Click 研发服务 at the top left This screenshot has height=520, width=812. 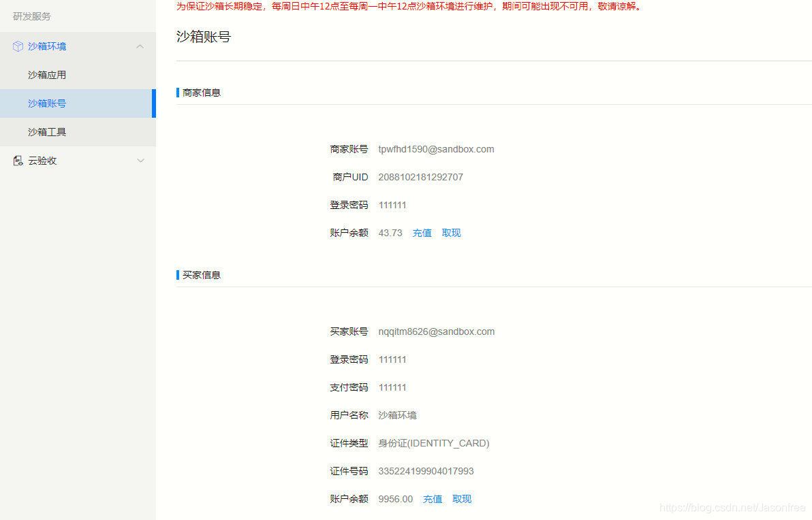(31, 16)
